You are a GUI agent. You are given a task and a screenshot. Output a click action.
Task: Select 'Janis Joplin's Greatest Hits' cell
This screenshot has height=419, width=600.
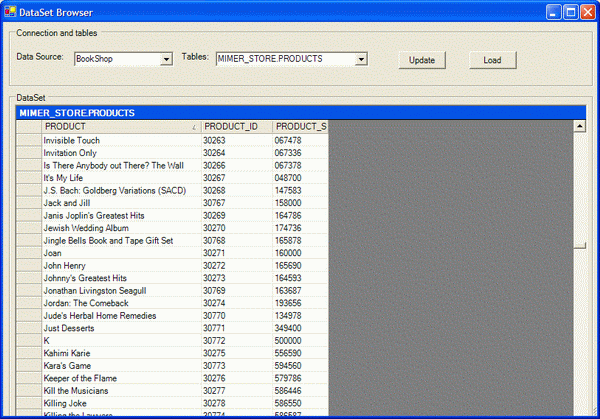pos(121,215)
